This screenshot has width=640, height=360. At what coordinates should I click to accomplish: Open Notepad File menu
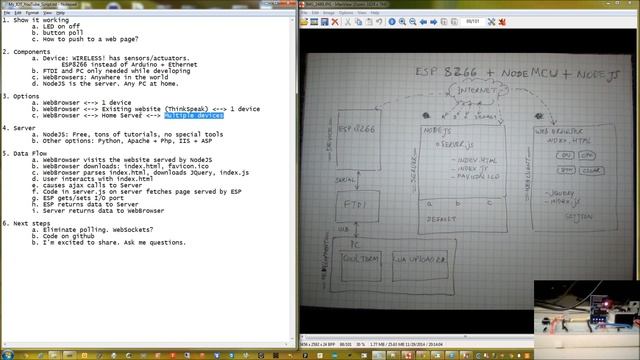(x=7, y=13)
